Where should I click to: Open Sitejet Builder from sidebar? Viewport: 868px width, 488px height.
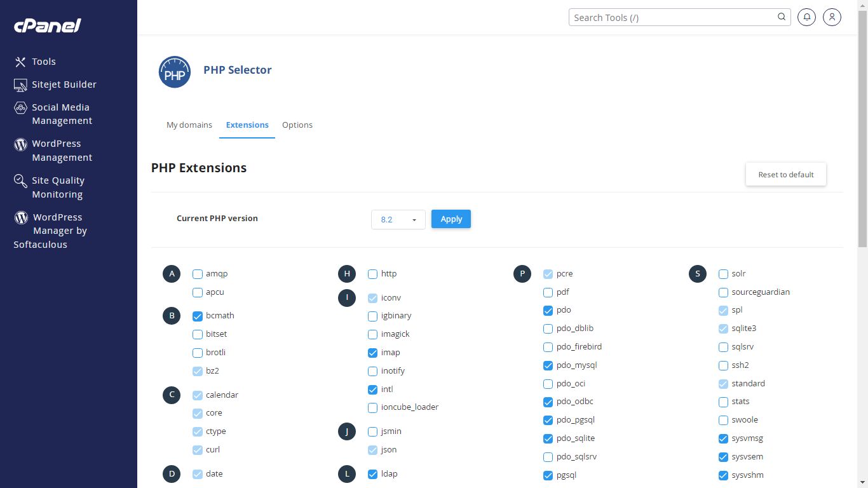[x=64, y=85]
